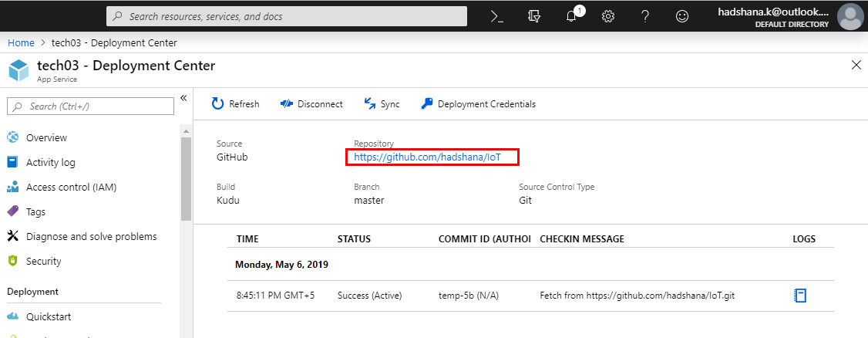Click the LOGS column header
The height and width of the screenshot is (338, 868).
click(x=804, y=238)
